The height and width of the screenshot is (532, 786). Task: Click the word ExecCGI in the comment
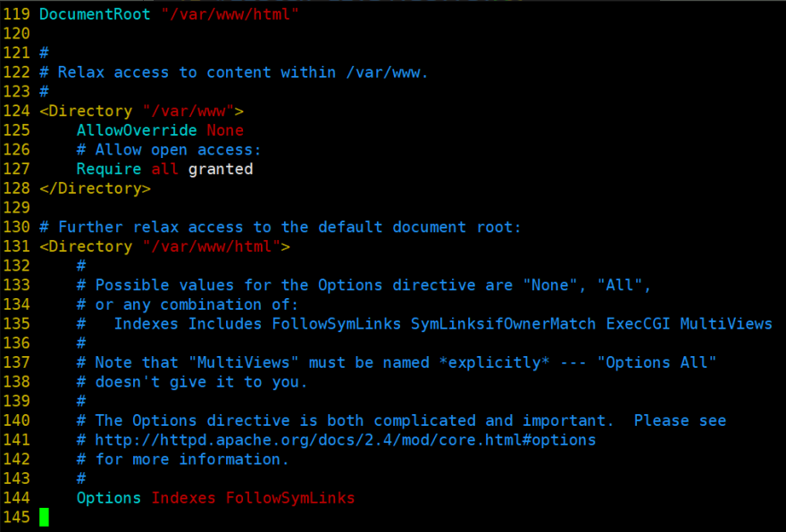point(638,324)
